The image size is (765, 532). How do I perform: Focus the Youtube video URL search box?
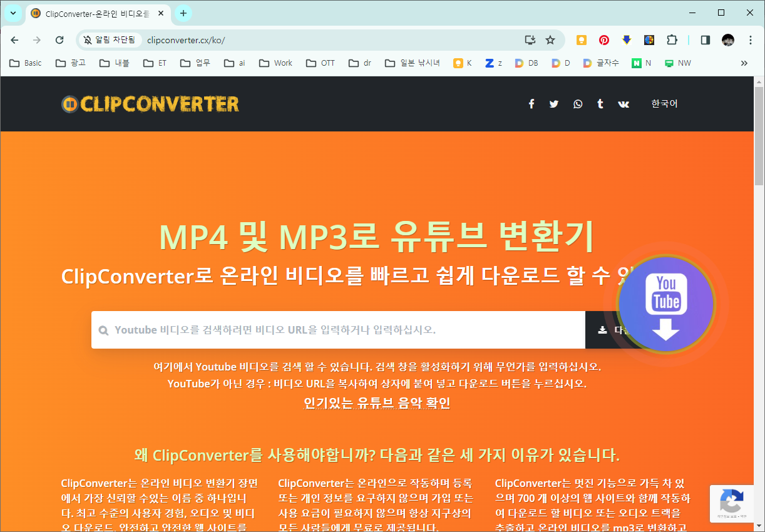[x=338, y=330]
